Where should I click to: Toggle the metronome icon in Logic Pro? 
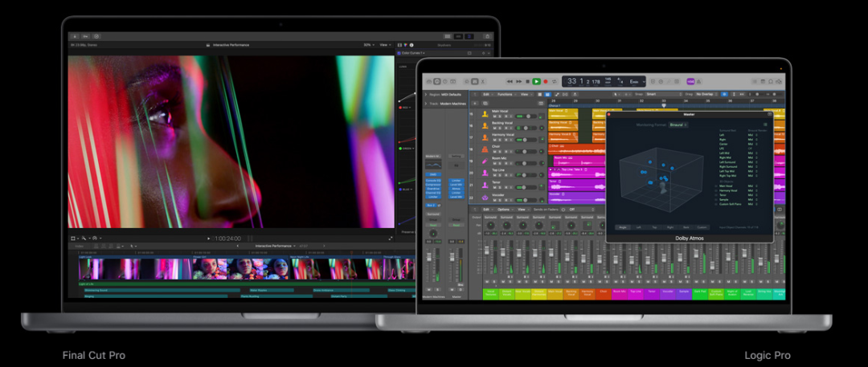tap(698, 82)
